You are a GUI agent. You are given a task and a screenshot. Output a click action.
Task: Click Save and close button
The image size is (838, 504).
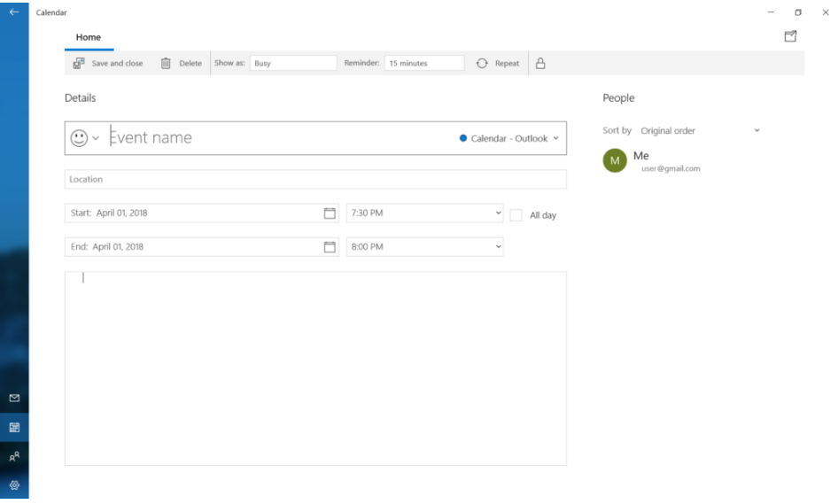coord(108,63)
